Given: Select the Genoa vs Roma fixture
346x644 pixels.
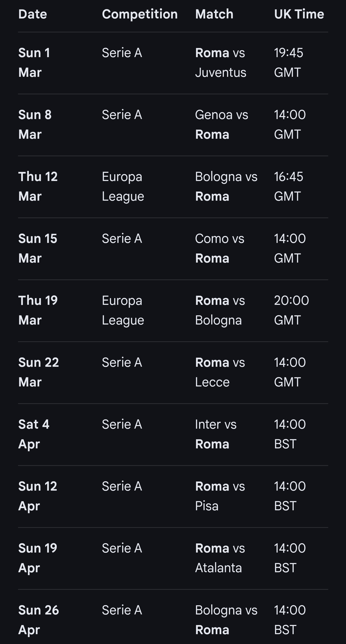Looking at the screenshot, I should (222, 125).
